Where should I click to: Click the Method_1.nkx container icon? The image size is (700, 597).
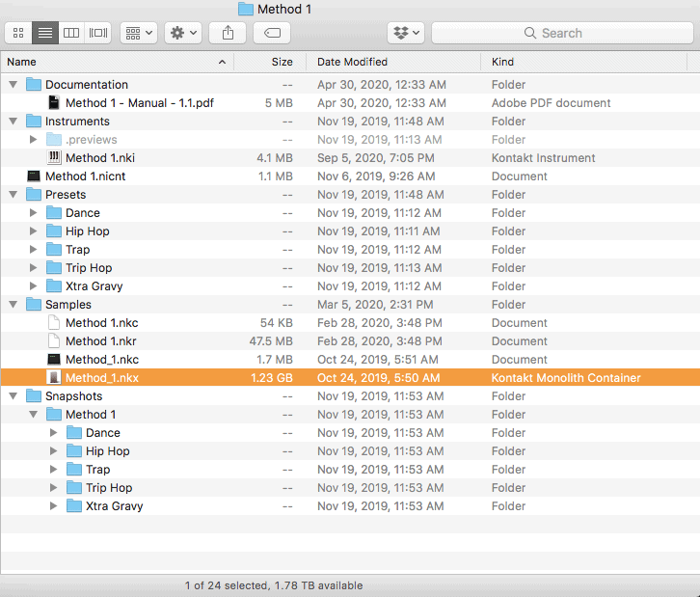[x=54, y=377]
